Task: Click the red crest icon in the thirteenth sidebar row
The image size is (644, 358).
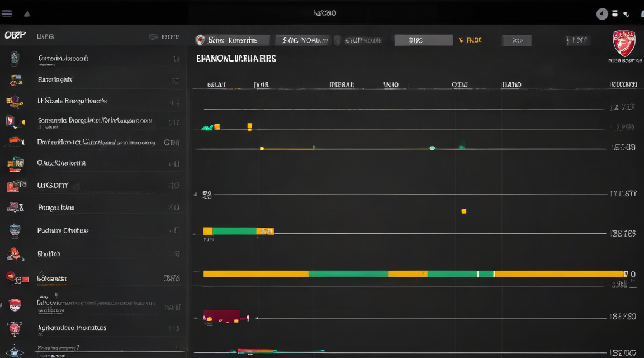Action: pyautogui.click(x=15, y=328)
